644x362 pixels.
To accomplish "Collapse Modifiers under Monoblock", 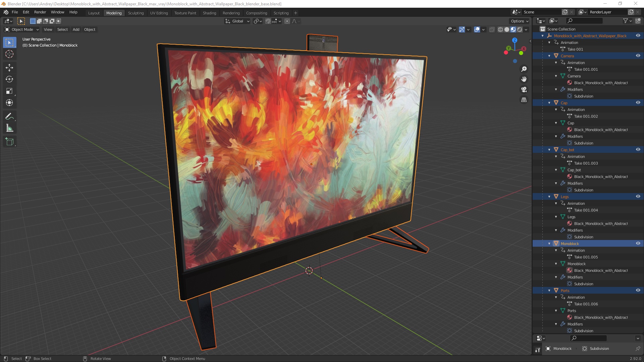I will 556,277.
